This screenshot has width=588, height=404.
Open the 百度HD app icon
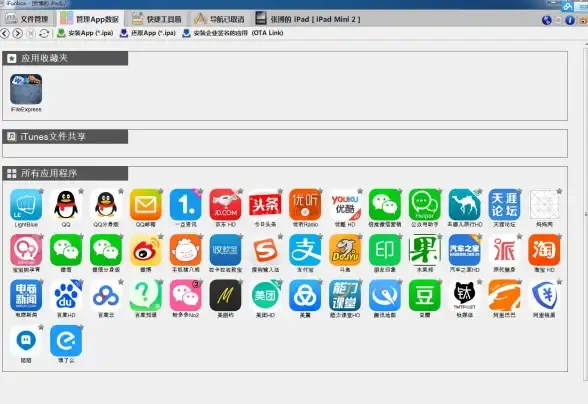point(66,295)
